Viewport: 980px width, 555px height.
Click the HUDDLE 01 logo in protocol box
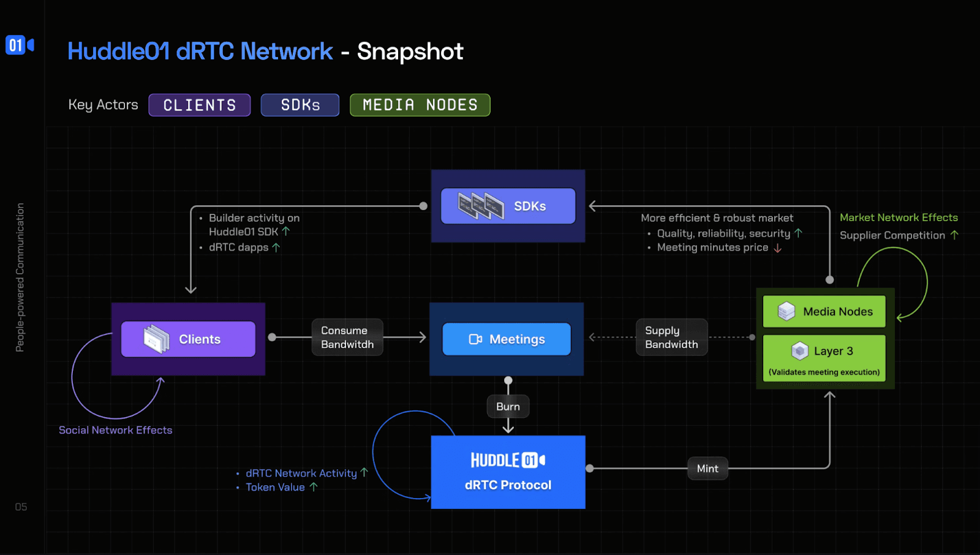(x=508, y=460)
